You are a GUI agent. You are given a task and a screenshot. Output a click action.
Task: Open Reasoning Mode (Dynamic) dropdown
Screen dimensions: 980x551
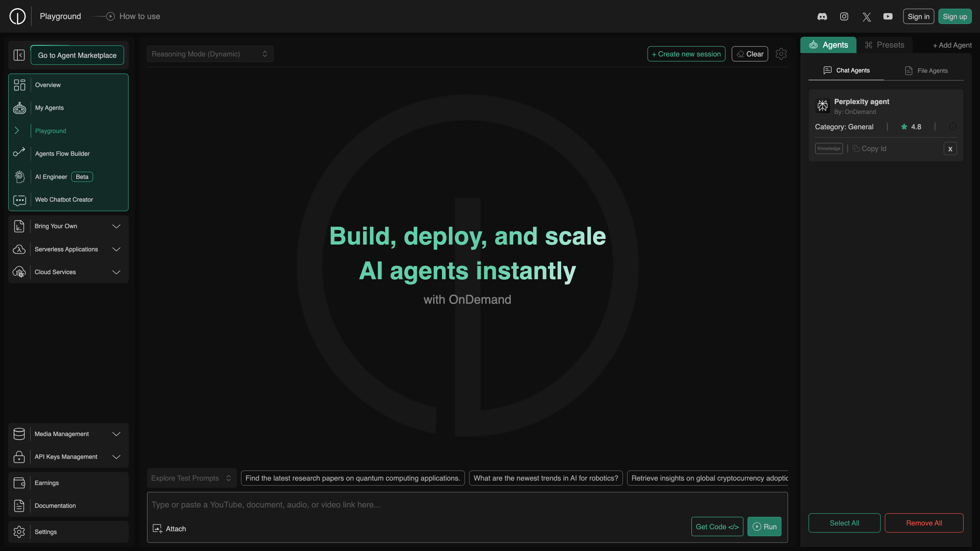[210, 54]
